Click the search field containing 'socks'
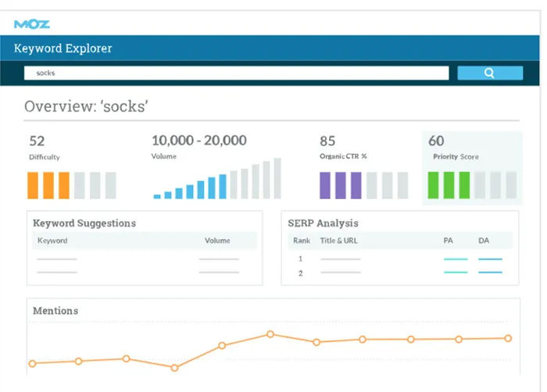 click(x=236, y=73)
